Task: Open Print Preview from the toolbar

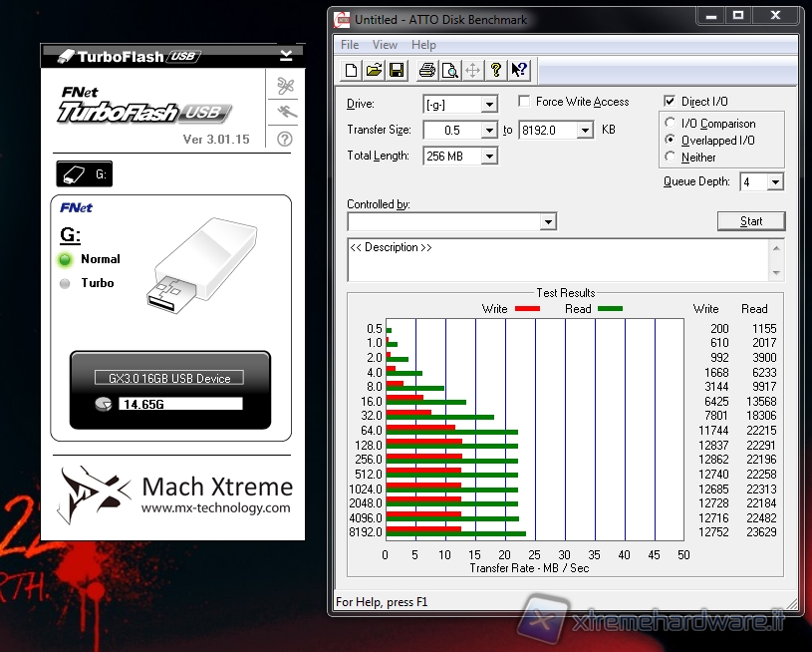Action: click(x=449, y=70)
